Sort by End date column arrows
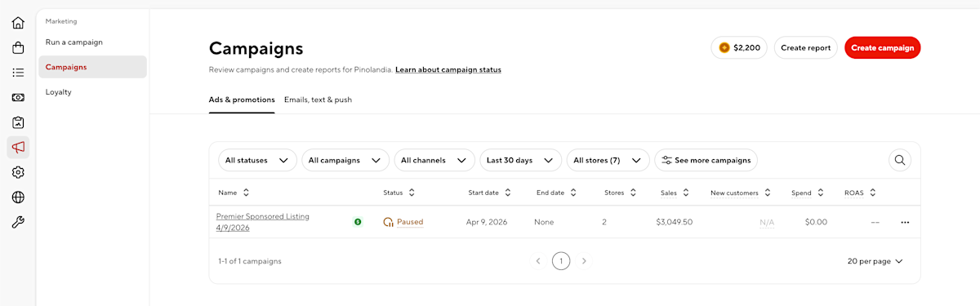The width and height of the screenshot is (980, 306). pos(573,193)
